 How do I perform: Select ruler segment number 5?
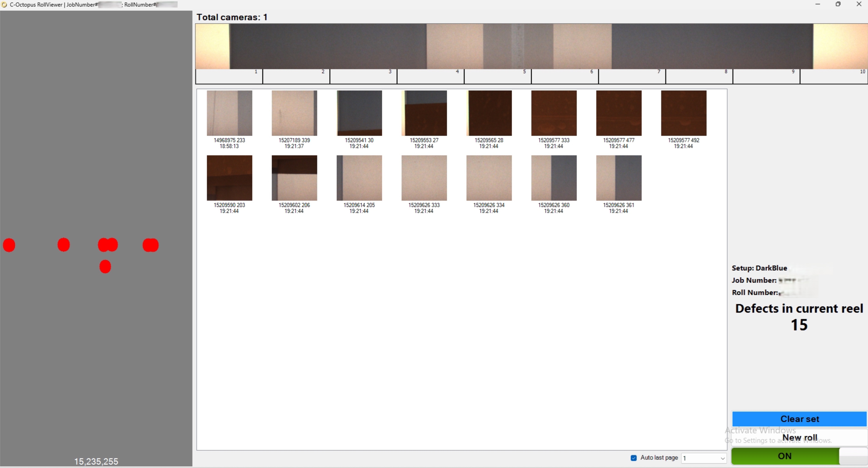point(497,76)
